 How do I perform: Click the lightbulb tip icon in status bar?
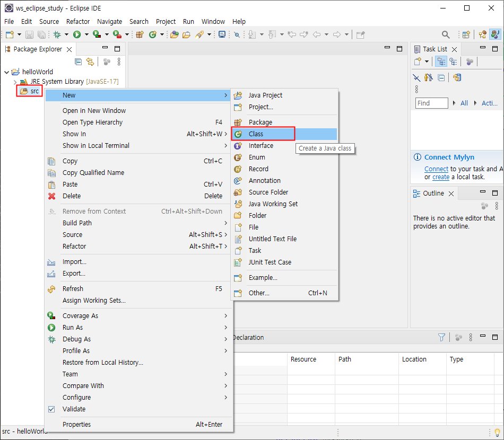point(497,433)
